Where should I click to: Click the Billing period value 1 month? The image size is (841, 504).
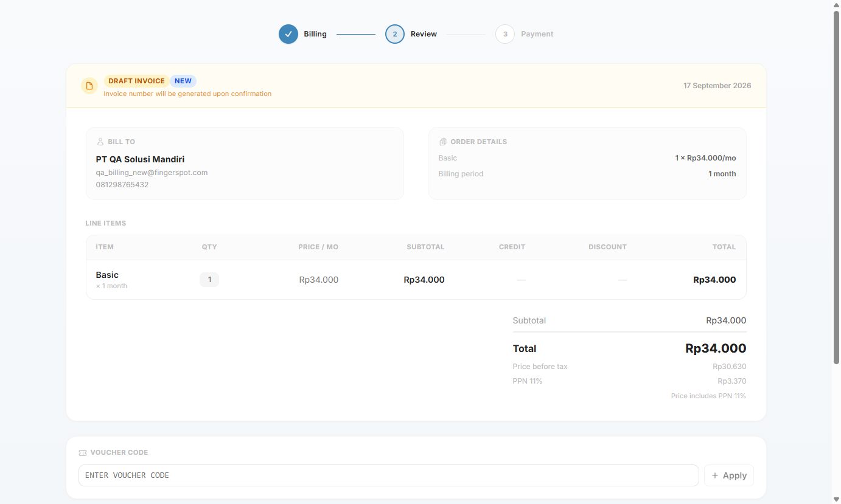coord(722,174)
